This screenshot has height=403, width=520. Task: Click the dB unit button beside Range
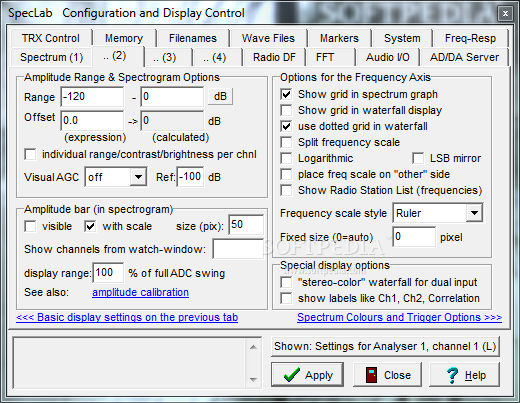(x=220, y=96)
